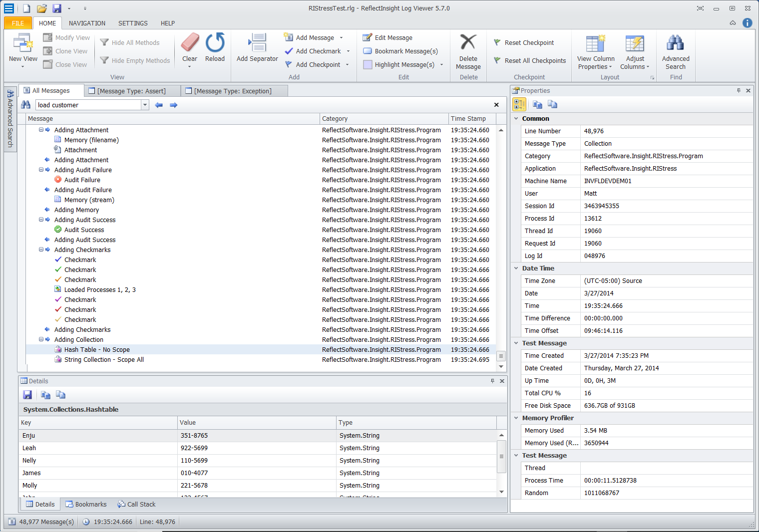The width and height of the screenshot is (759, 532).
Task: Click the new document icon in title bar
Action: pyautogui.click(x=26, y=8)
